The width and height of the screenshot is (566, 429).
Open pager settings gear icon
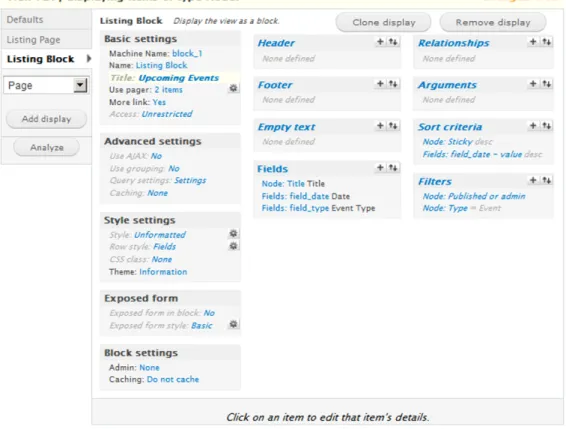click(234, 88)
